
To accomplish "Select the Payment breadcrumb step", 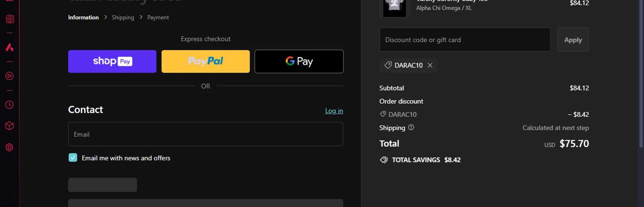I will (158, 18).
